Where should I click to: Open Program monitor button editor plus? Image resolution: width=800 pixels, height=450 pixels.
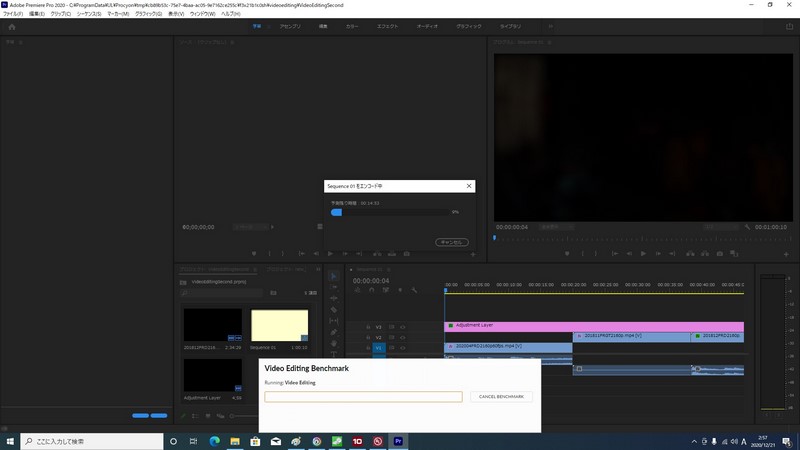pyautogui.click(x=786, y=254)
